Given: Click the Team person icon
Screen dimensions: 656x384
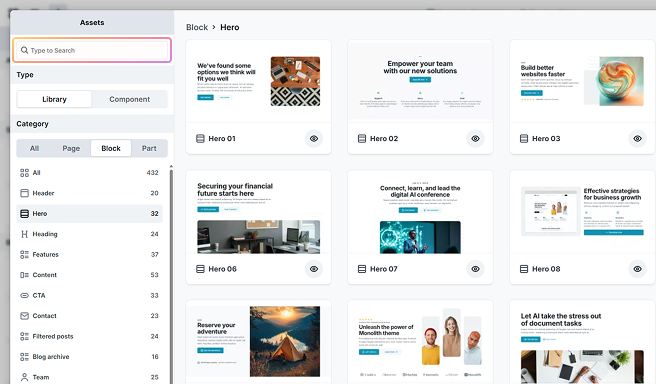Looking at the screenshot, I should click(24, 377).
